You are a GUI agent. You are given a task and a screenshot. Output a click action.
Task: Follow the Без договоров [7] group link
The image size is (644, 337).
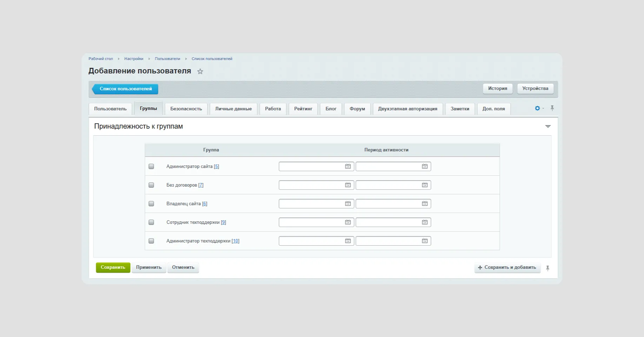point(201,185)
